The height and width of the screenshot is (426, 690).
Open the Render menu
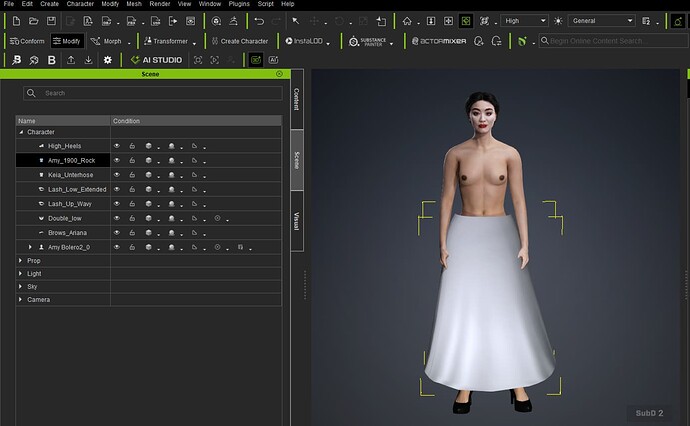(x=160, y=4)
